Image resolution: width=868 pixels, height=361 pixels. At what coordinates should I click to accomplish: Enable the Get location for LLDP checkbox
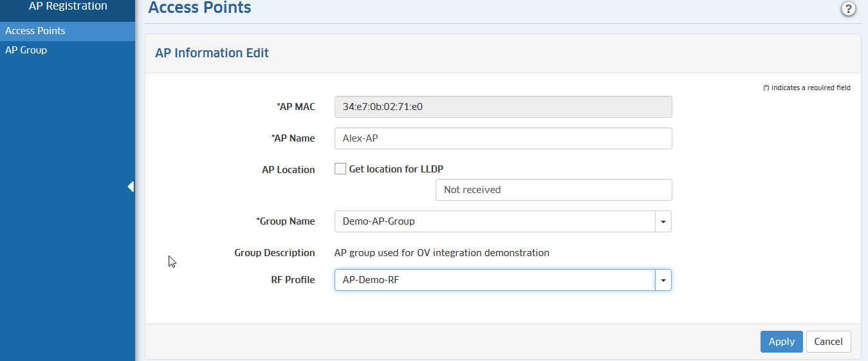[x=340, y=169]
